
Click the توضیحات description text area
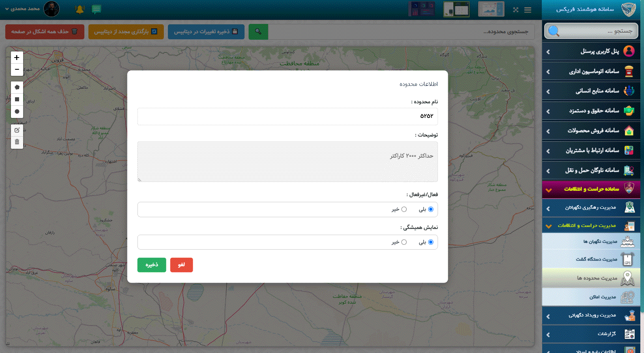pos(288,162)
